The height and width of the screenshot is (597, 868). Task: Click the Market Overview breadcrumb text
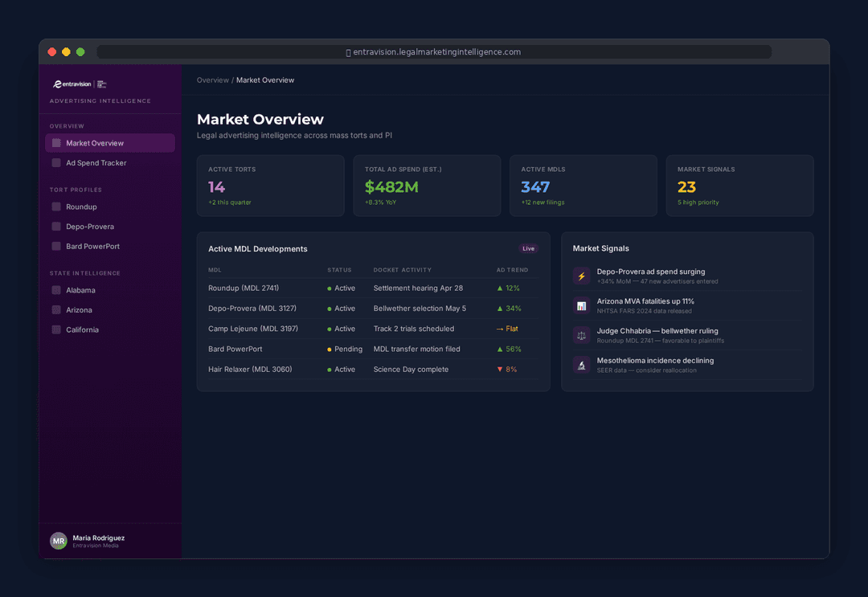[265, 80]
